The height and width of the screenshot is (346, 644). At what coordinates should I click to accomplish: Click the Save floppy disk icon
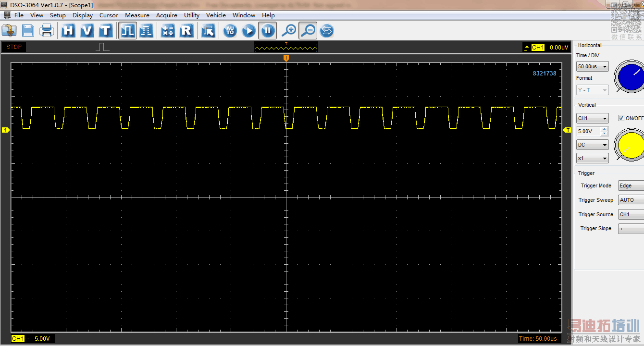[28, 31]
